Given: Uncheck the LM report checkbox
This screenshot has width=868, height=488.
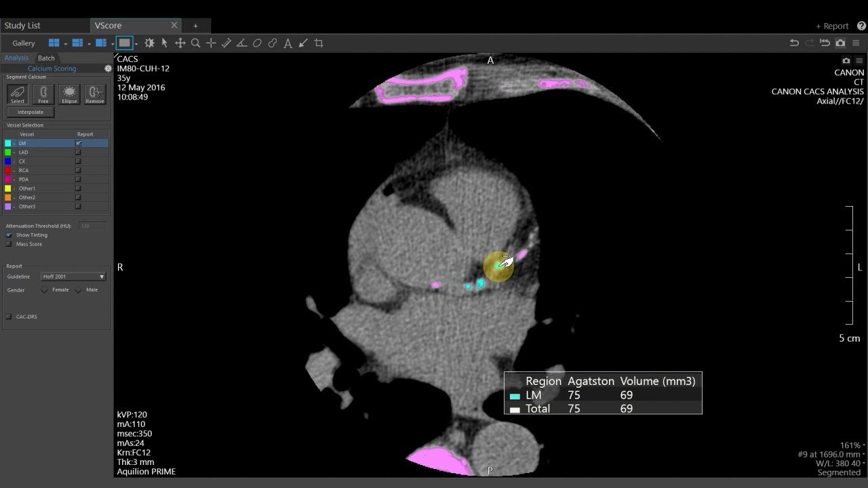Looking at the screenshot, I should 79,143.
